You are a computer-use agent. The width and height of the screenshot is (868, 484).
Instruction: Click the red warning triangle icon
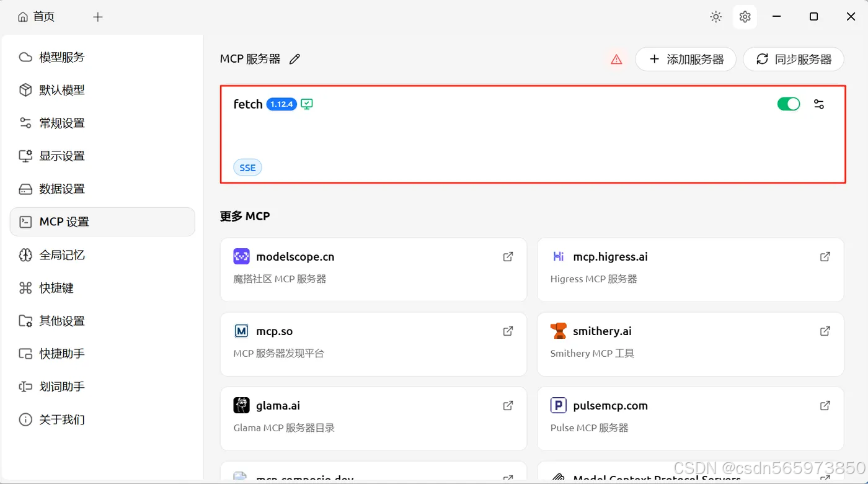click(616, 60)
